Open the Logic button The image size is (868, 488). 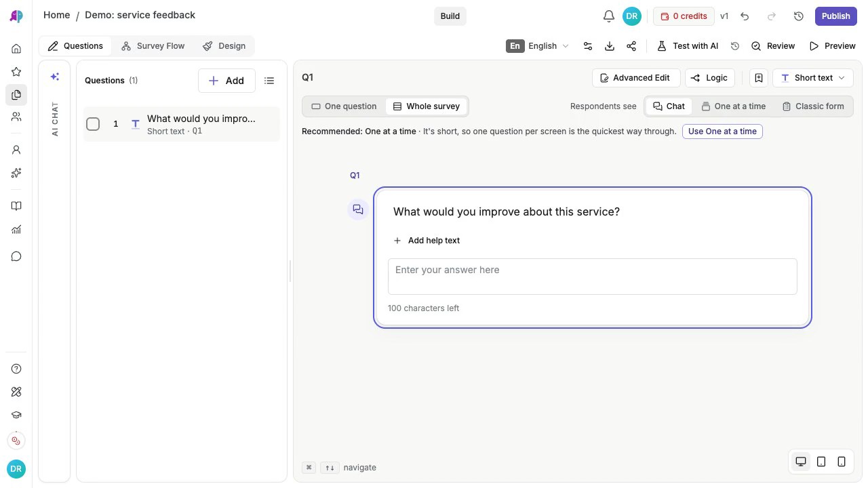(x=709, y=78)
